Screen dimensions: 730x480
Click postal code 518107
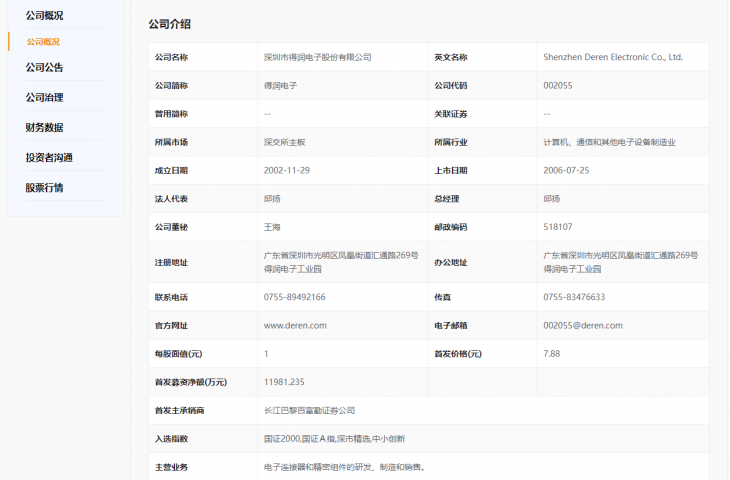pyautogui.click(x=558, y=227)
